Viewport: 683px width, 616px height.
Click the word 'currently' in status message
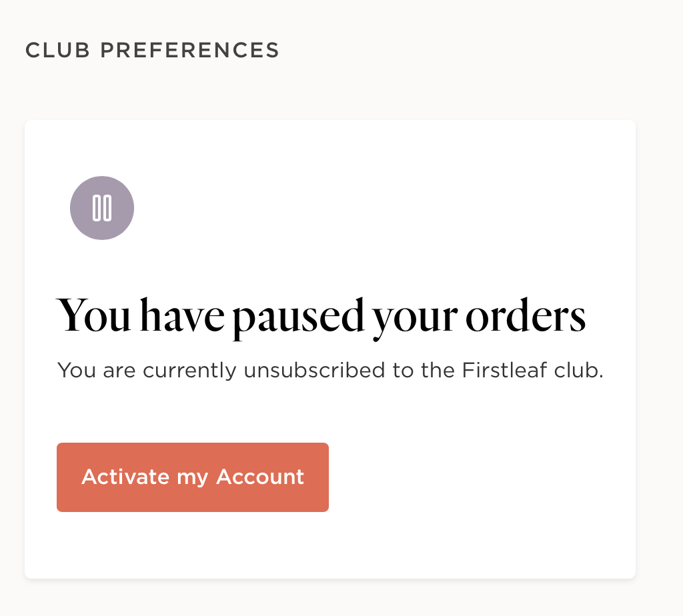pos(189,371)
